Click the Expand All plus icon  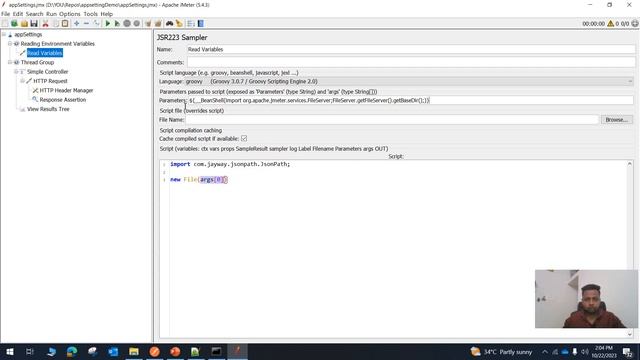[76, 24]
